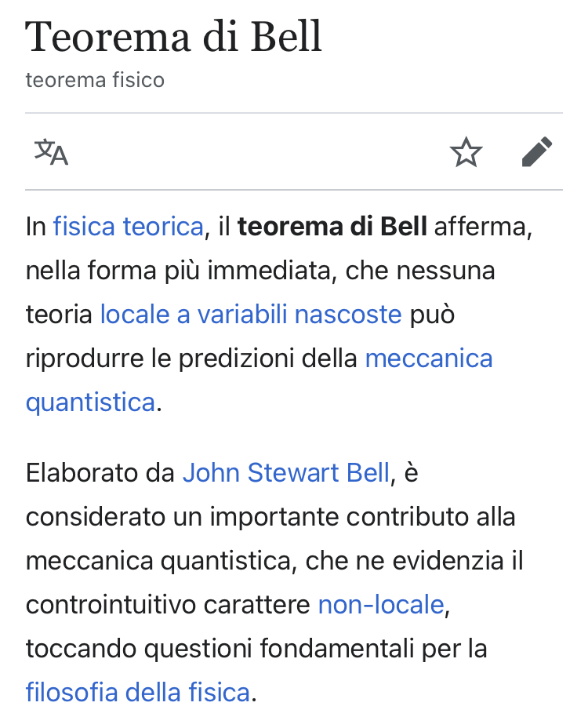Click the bold "teorema di Bell" term
The height and width of the screenshot is (728, 588).
point(332,227)
